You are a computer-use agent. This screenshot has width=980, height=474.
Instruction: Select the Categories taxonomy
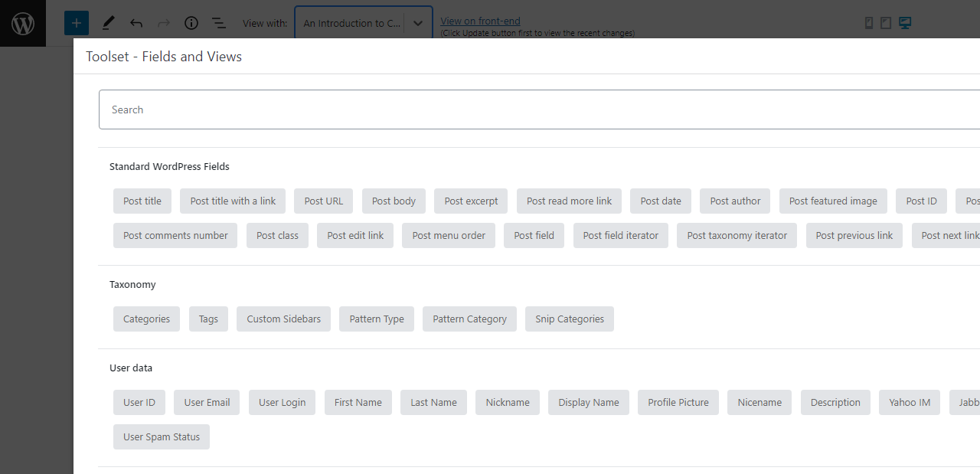click(146, 319)
